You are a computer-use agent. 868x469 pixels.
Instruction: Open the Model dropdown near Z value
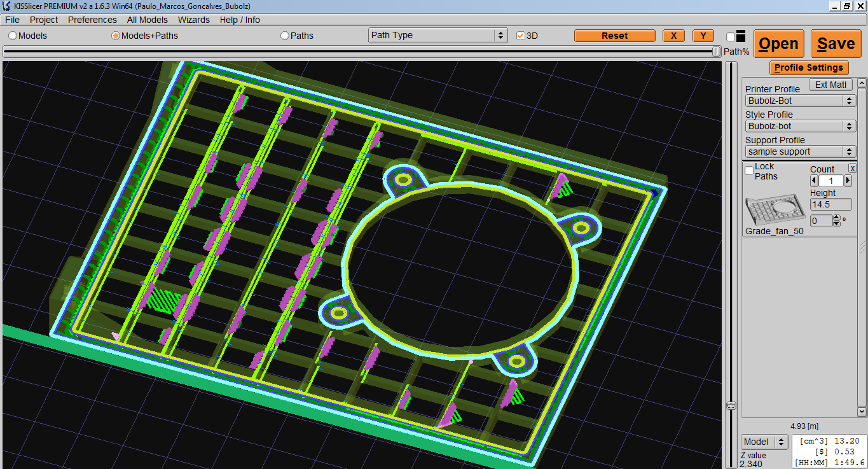(765, 442)
